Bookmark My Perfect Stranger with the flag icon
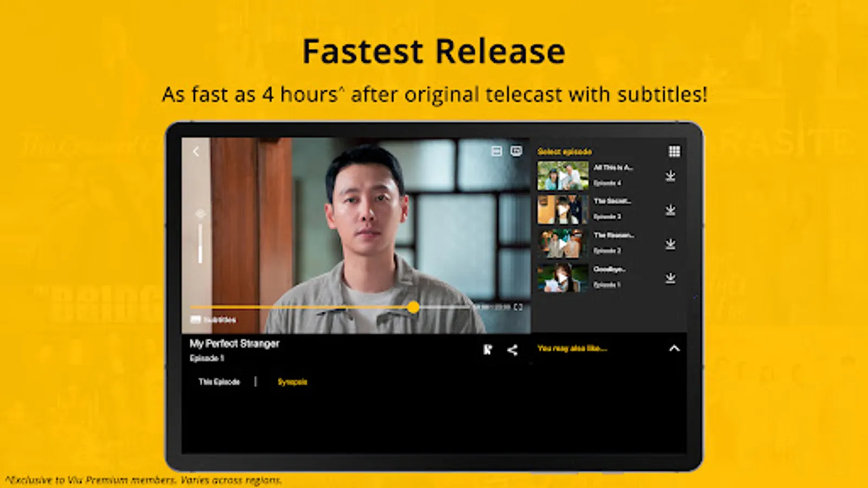The height and width of the screenshot is (488, 868). [x=488, y=350]
